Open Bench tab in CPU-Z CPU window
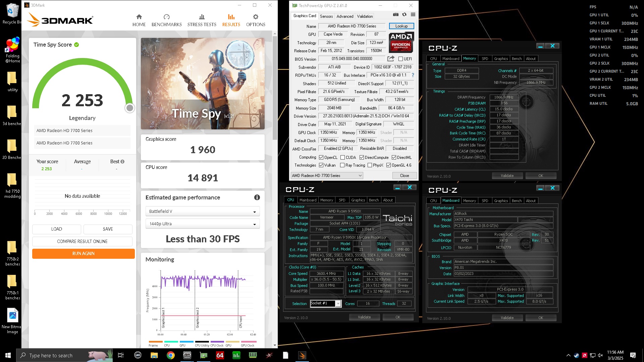This screenshot has width=644, height=362. click(374, 200)
